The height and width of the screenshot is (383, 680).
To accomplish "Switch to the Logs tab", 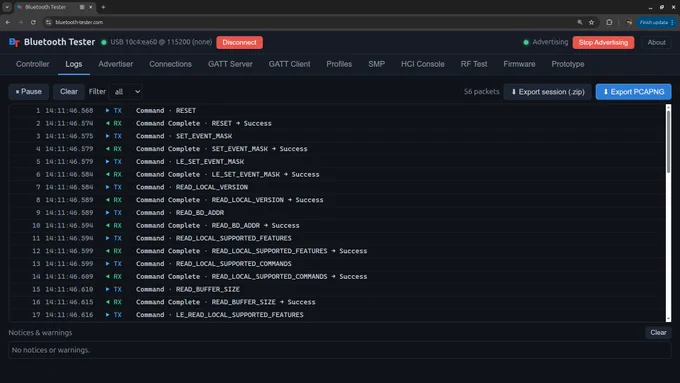I will pyautogui.click(x=74, y=64).
